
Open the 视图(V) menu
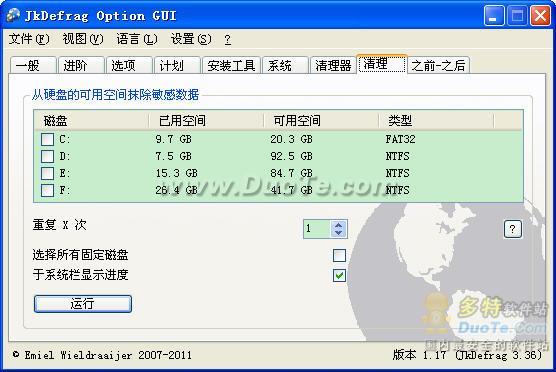pos(83,39)
